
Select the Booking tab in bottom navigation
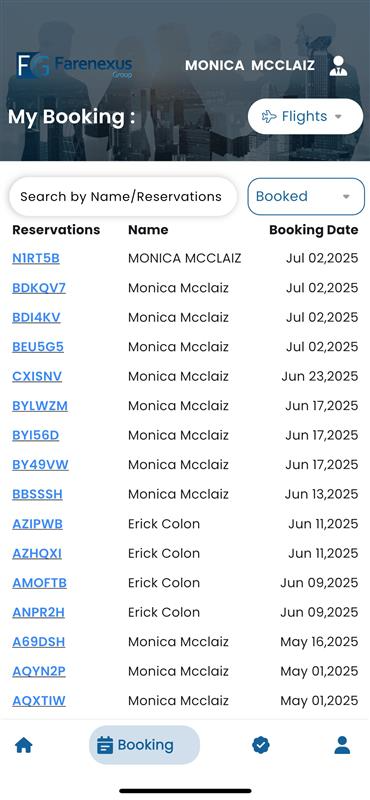pos(144,745)
